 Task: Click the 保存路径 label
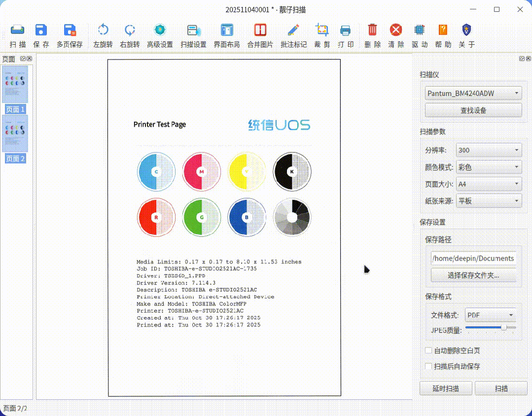pos(438,240)
